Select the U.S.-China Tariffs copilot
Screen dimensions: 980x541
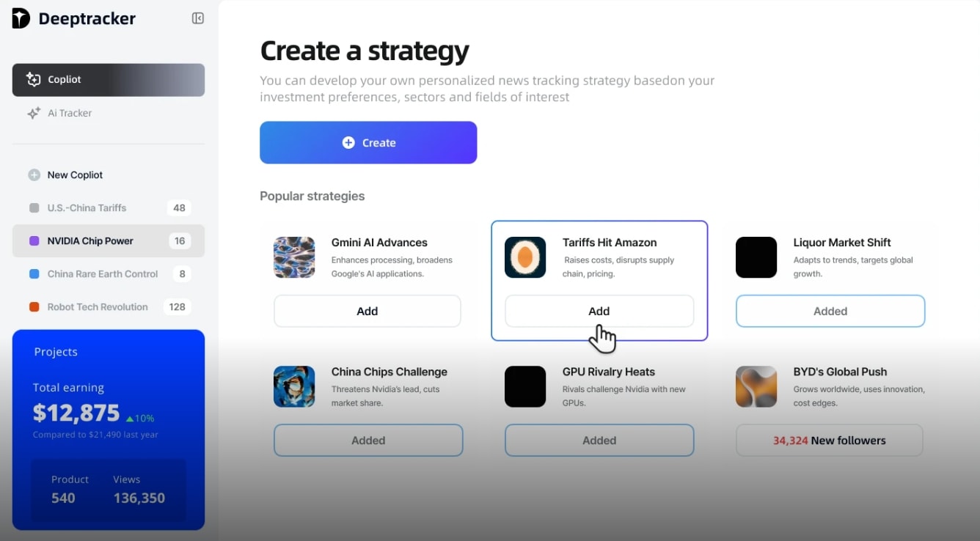[109, 207]
